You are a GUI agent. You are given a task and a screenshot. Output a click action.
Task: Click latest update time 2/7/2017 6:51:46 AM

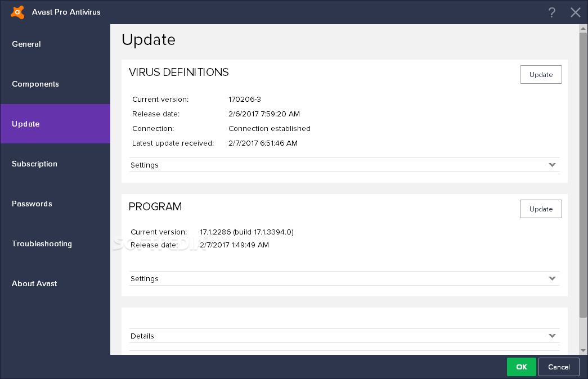(x=263, y=143)
